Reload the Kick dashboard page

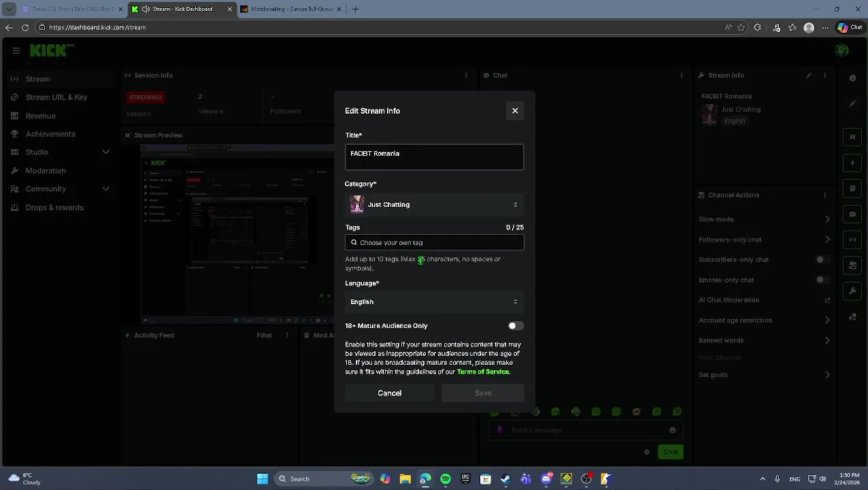point(25,27)
